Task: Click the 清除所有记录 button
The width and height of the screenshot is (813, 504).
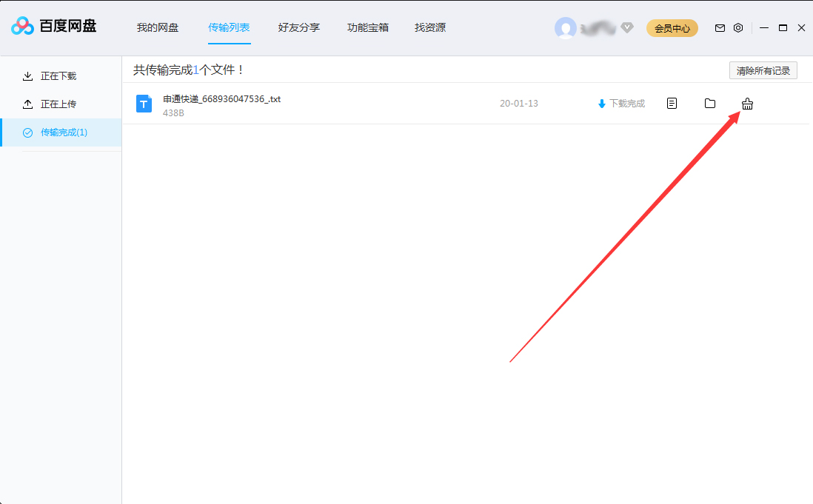Action: (764, 70)
